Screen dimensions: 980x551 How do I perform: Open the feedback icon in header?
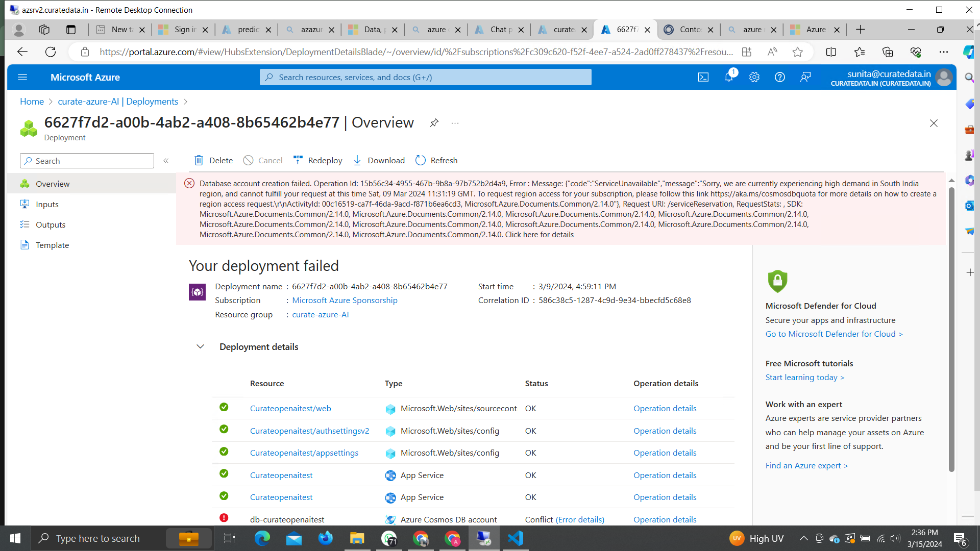point(805,77)
